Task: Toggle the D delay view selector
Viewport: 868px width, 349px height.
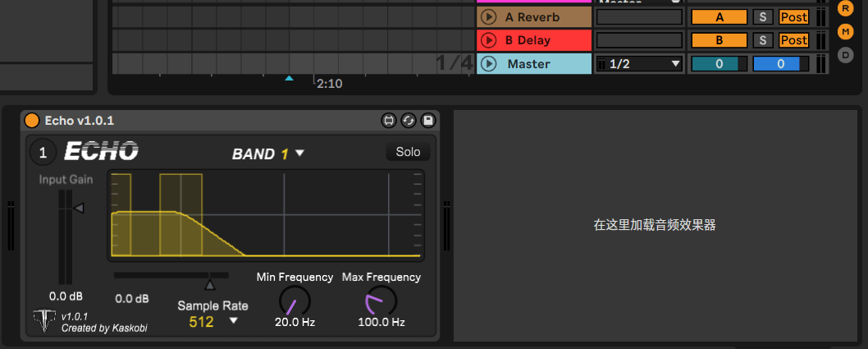Action: [x=845, y=55]
